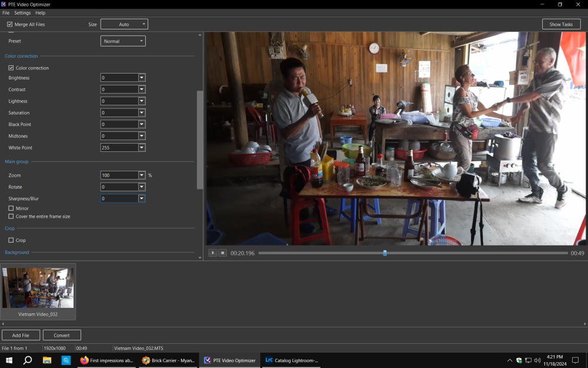Click the Play button under the video preview

coord(213,253)
